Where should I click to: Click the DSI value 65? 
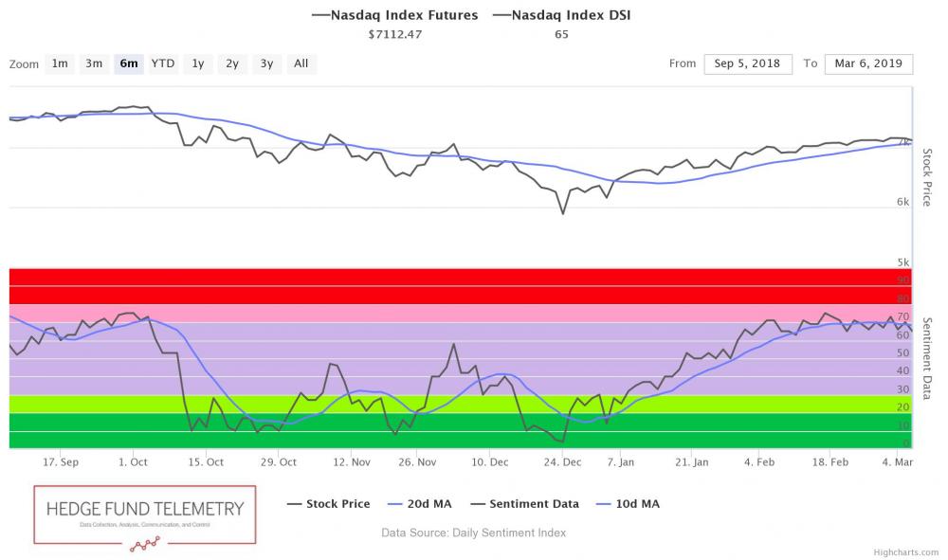[x=561, y=34]
